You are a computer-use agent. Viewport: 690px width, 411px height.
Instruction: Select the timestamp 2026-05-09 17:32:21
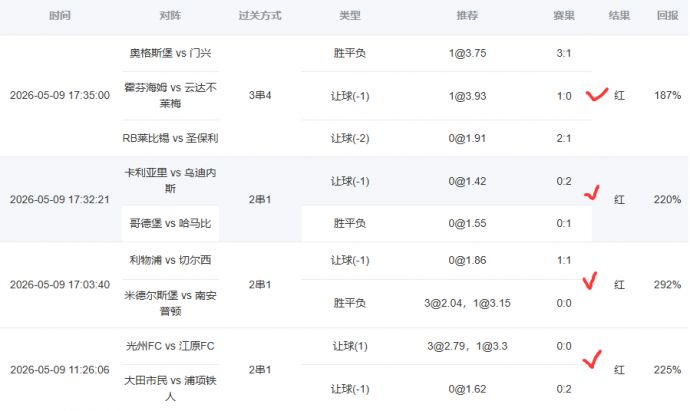pos(60,200)
